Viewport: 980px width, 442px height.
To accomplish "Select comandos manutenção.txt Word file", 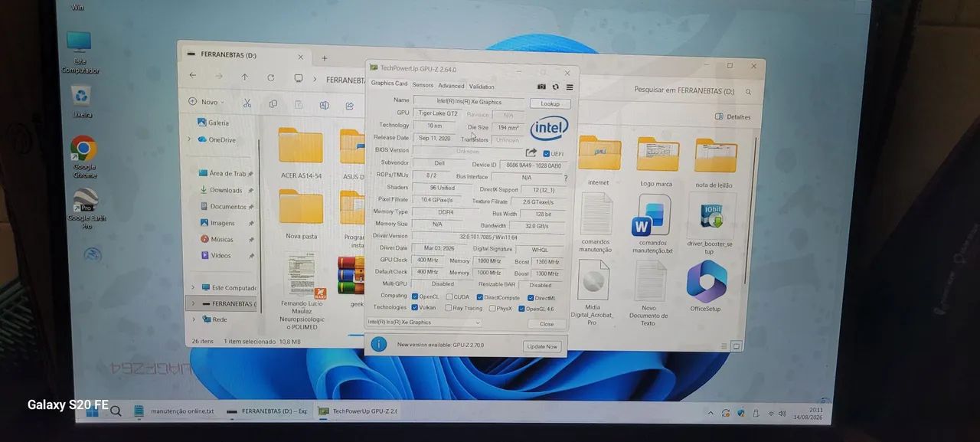I will [652, 223].
